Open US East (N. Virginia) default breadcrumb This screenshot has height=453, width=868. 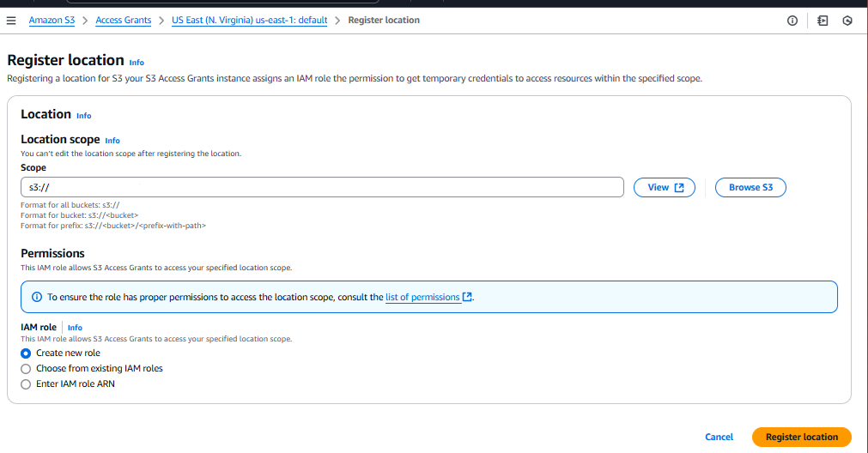click(250, 20)
